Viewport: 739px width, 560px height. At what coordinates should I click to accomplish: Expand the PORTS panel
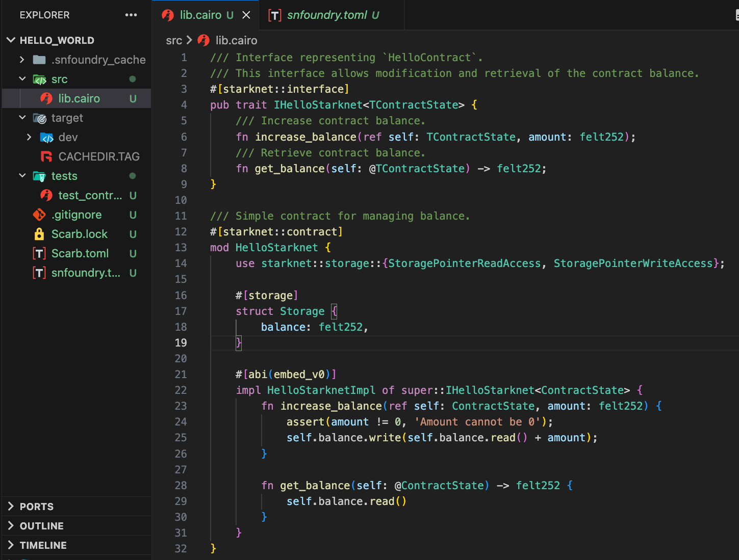tap(11, 506)
